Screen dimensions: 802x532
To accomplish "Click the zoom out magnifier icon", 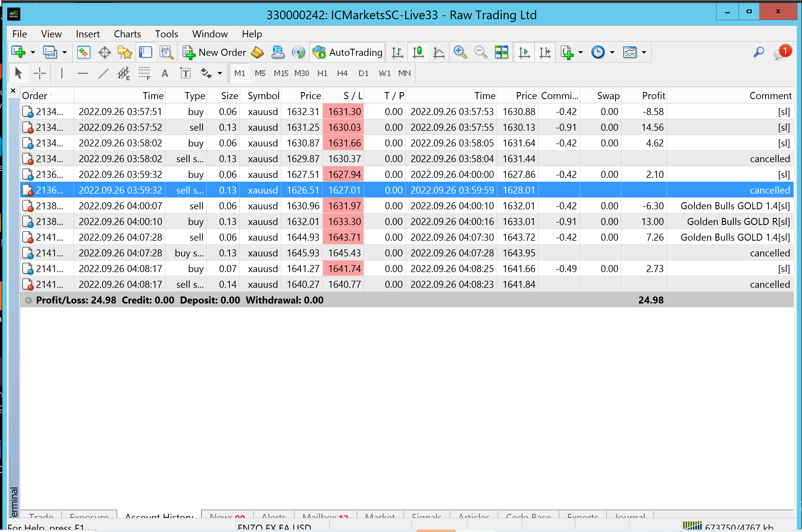I will click(x=480, y=53).
